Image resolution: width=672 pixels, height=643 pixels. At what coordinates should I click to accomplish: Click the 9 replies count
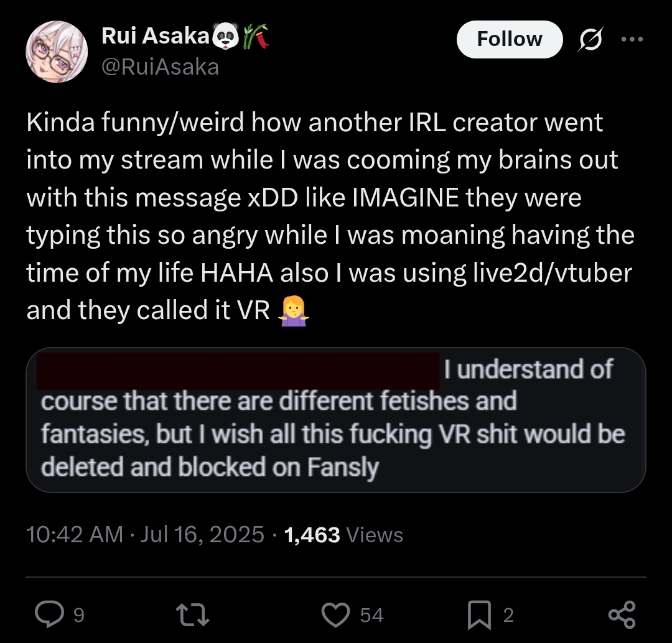79,615
